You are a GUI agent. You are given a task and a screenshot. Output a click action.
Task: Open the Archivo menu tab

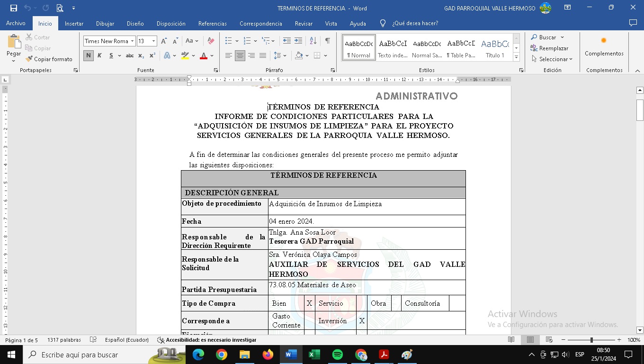click(16, 23)
